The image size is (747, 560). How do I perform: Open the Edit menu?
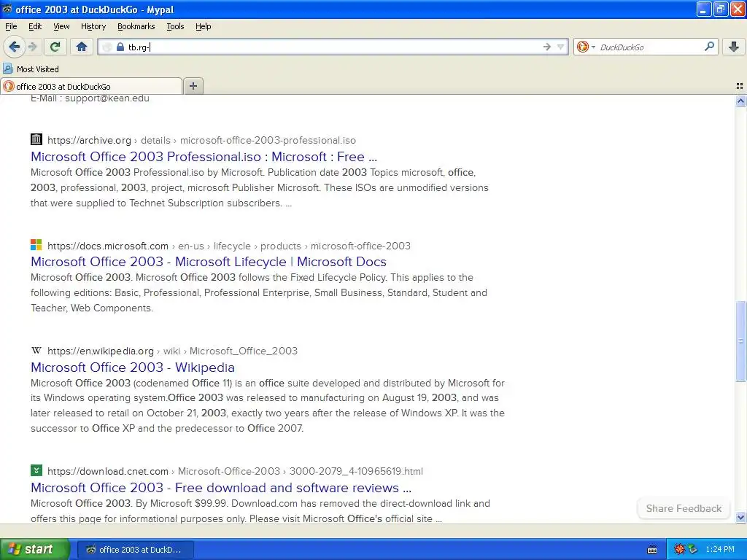click(x=35, y=26)
